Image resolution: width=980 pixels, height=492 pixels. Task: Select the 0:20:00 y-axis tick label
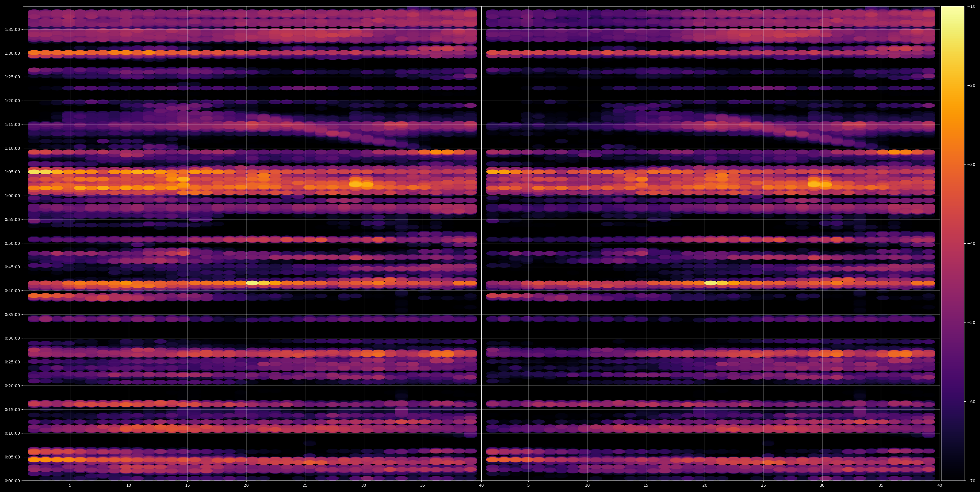point(13,385)
